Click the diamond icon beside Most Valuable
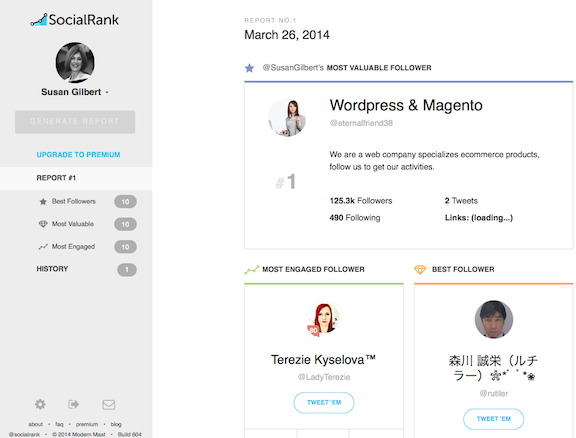 pos(43,224)
